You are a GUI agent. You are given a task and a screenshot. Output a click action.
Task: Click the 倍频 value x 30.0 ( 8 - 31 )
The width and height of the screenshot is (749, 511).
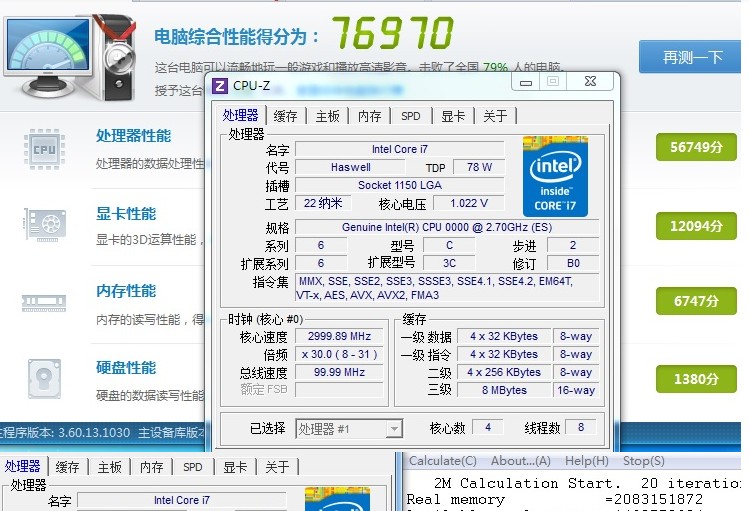339,354
